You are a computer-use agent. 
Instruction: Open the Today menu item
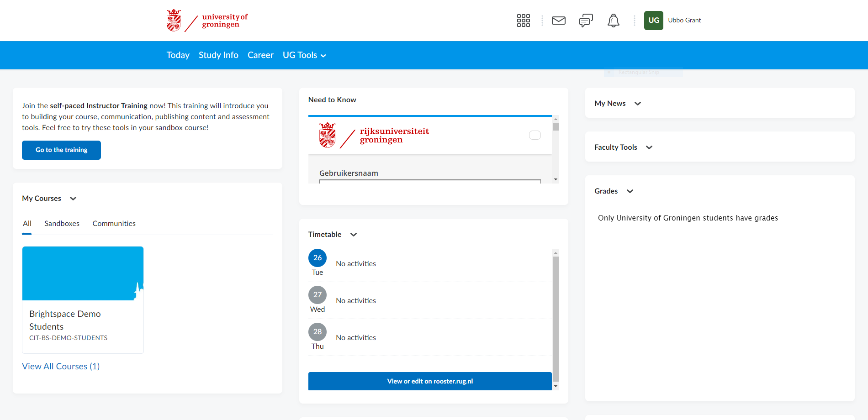(178, 55)
